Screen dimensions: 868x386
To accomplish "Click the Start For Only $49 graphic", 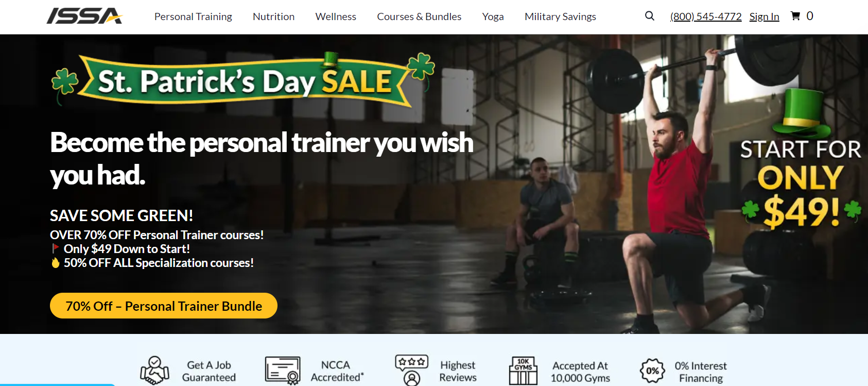I will pyautogui.click(x=801, y=160).
